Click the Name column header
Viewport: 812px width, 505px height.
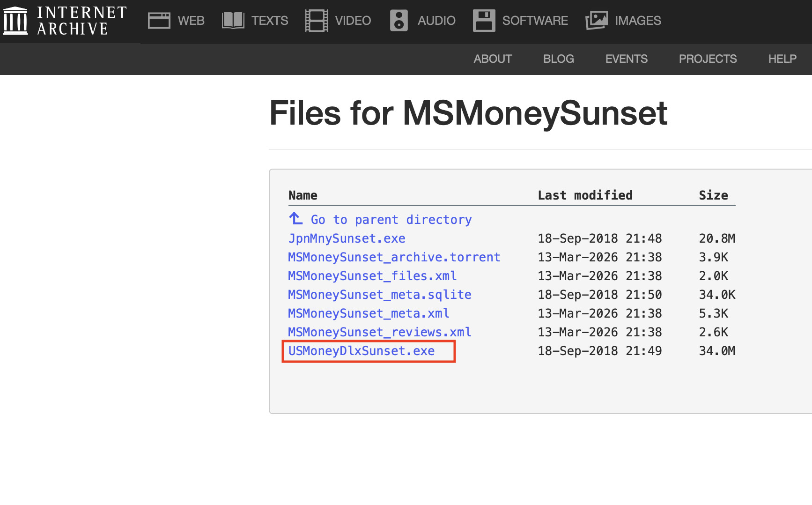tap(303, 195)
